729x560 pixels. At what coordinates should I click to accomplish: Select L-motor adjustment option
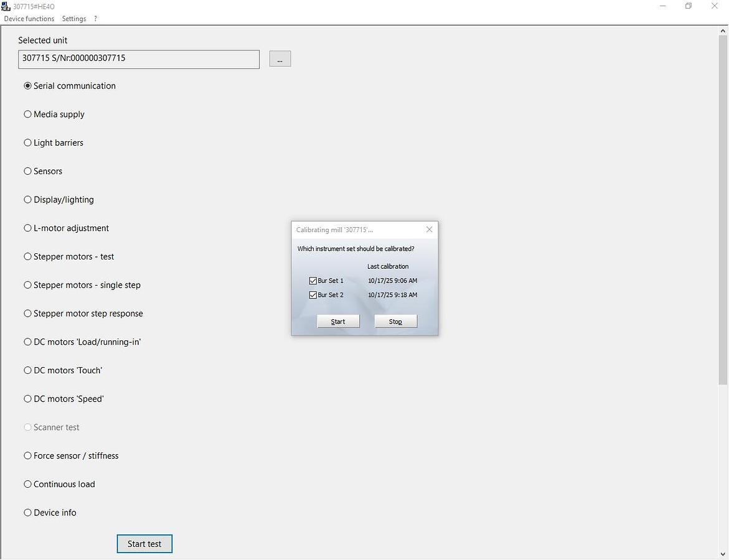pos(27,228)
